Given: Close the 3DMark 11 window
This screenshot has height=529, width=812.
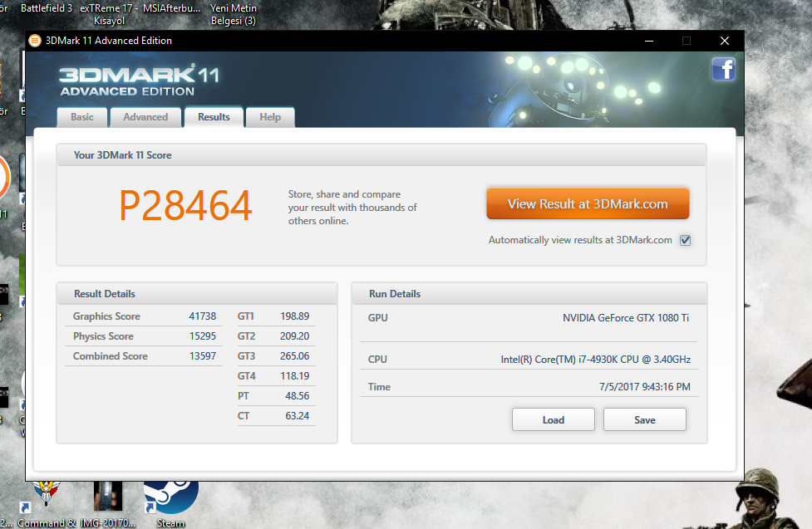Looking at the screenshot, I should click(725, 41).
